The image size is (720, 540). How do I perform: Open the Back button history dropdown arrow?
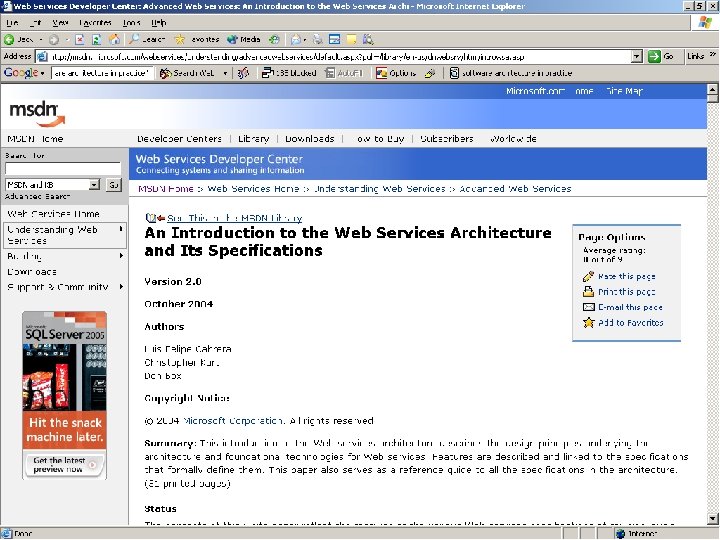pyautogui.click(x=40, y=39)
